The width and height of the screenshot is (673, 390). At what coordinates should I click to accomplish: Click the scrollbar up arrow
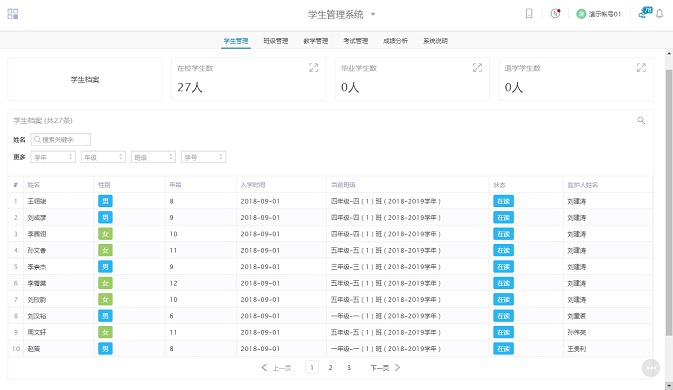[669, 54]
